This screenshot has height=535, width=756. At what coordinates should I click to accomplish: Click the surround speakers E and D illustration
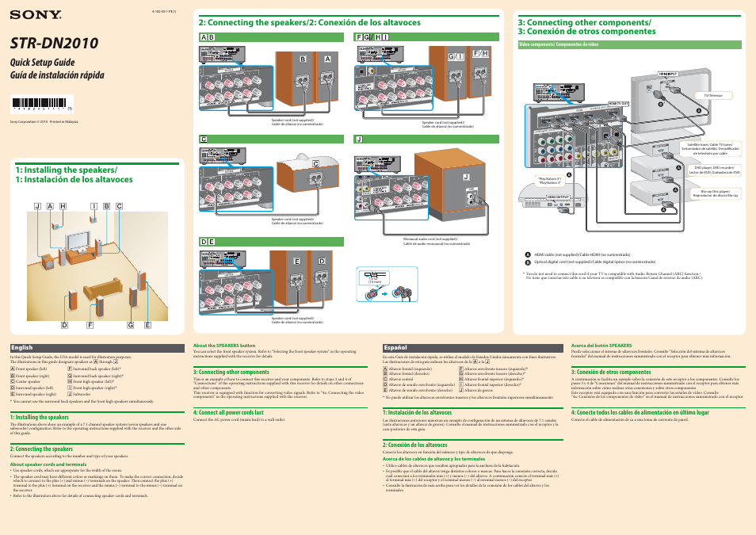tap(300, 277)
